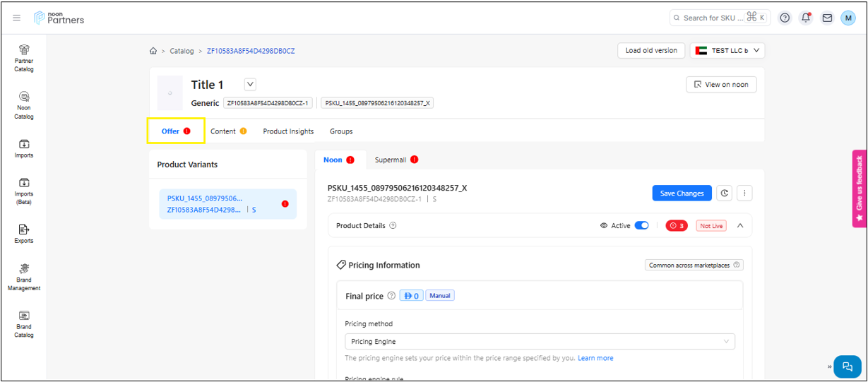This screenshot has width=868, height=382.
Task: Open the hamburger navigation menu
Action: pyautogui.click(x=17, y=18)
